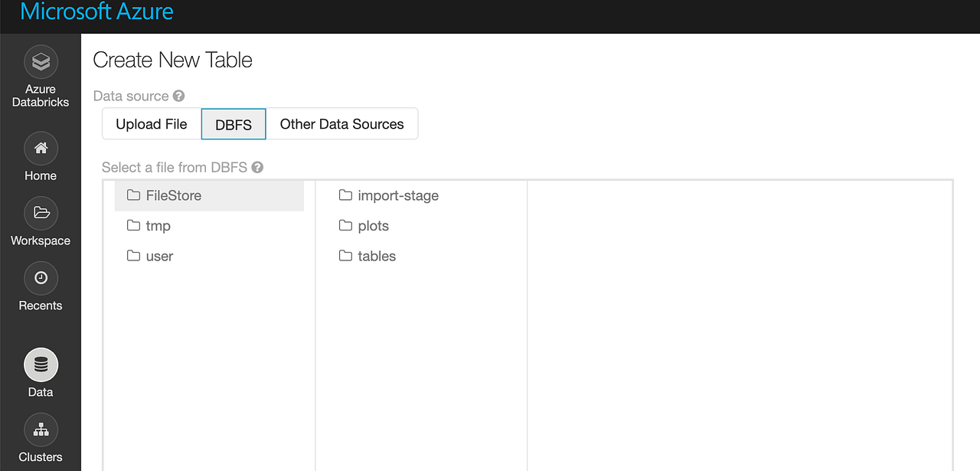
Task: Open the Azure Databricks home icon
Action: (40, 61)
